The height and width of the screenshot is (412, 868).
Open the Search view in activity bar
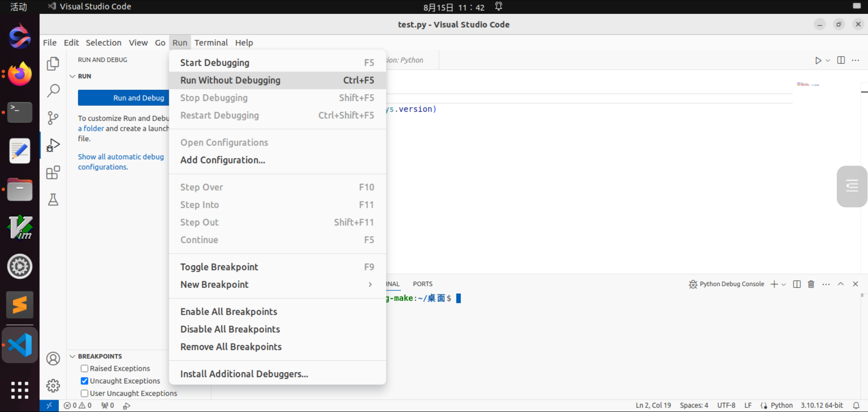(53, 91)
